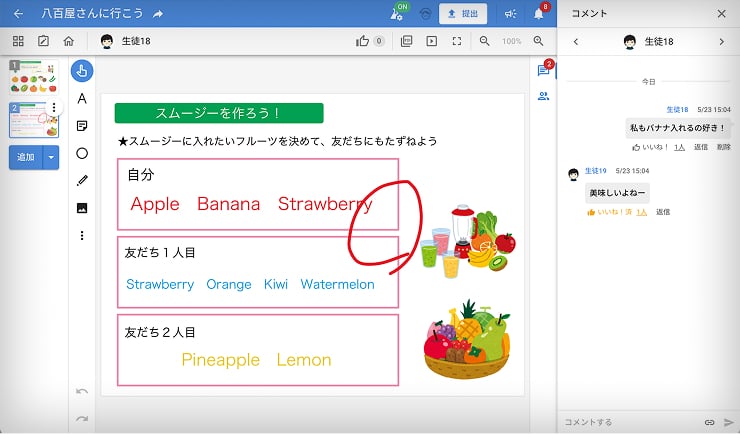Click the コメントする input field
Screen dimensions: 740x434
(x=630, y=422)
